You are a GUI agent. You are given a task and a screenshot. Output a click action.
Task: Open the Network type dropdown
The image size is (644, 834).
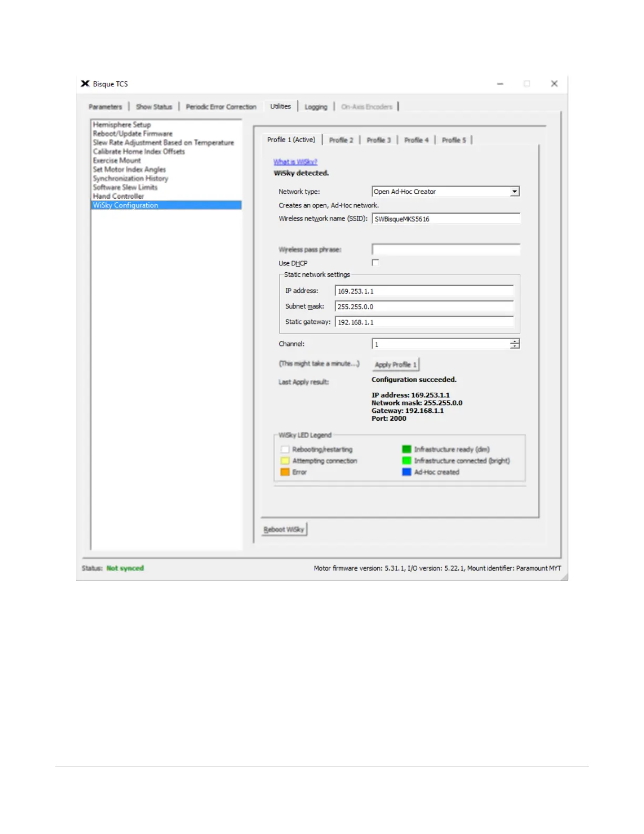446,192
